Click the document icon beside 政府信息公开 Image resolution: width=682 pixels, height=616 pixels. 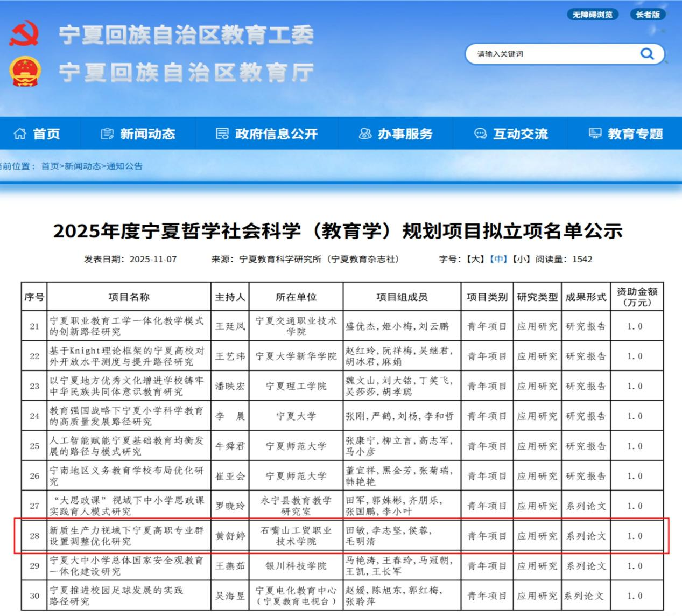coord(222,134)
